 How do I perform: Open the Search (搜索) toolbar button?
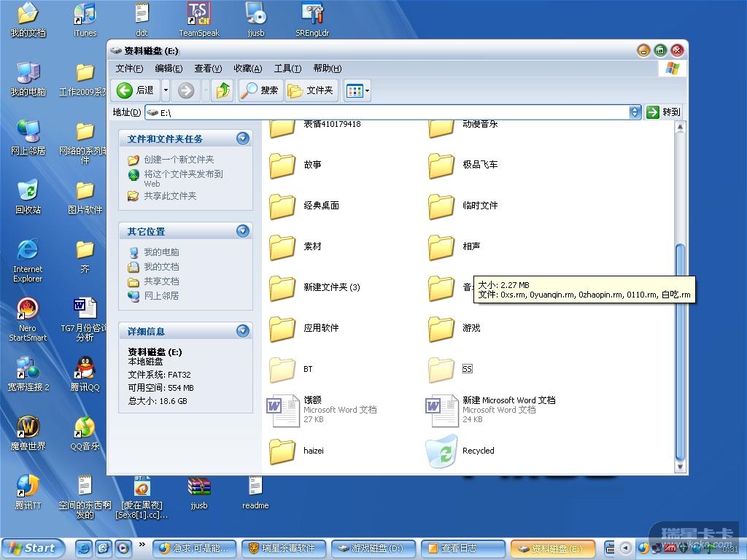tap(260, 90)
